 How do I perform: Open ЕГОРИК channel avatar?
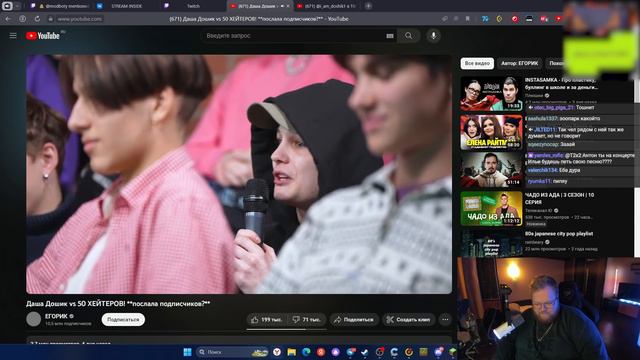point(33,319)
